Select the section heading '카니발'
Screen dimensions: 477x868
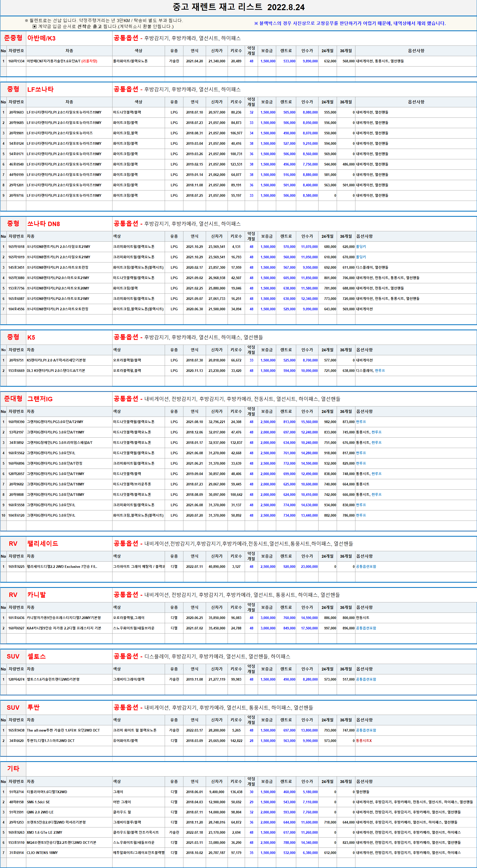(36, 595)
